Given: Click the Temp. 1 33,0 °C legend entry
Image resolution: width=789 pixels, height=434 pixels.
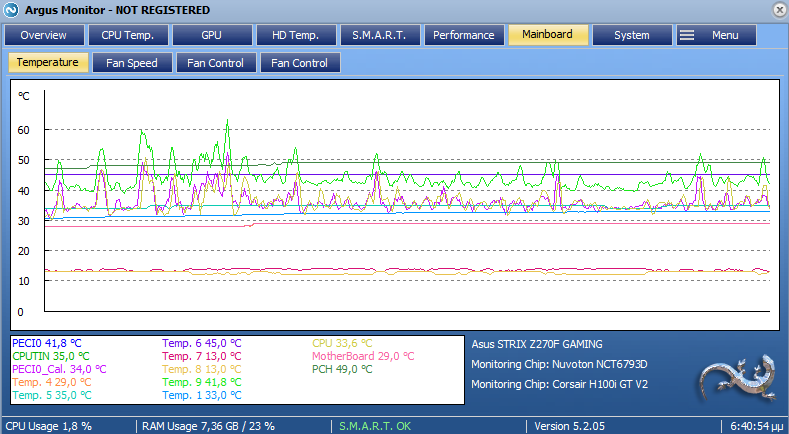Looking at the screenshot, I should click(x=202, y=396).
